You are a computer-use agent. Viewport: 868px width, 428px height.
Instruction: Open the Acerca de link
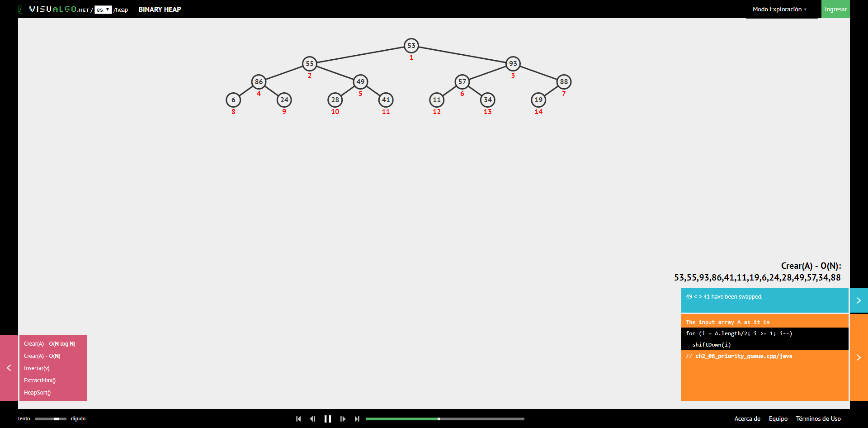[747, 418]
